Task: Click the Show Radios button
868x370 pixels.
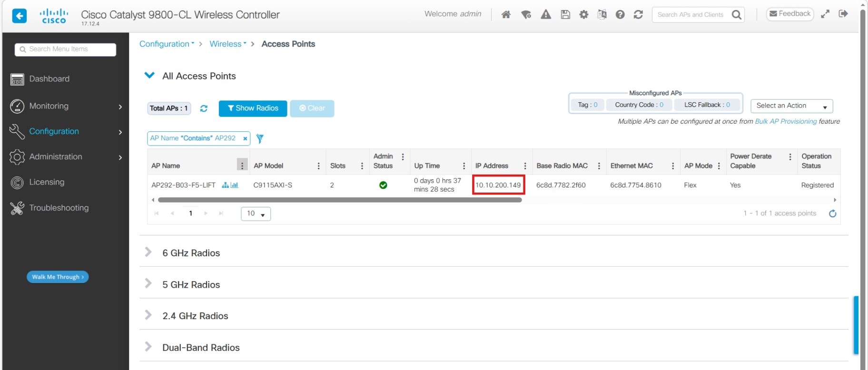Action: pos(253,108)
